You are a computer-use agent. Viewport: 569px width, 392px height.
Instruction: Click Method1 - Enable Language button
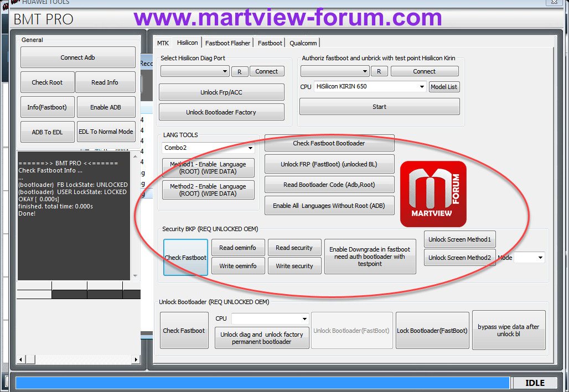tap(208, 168)
